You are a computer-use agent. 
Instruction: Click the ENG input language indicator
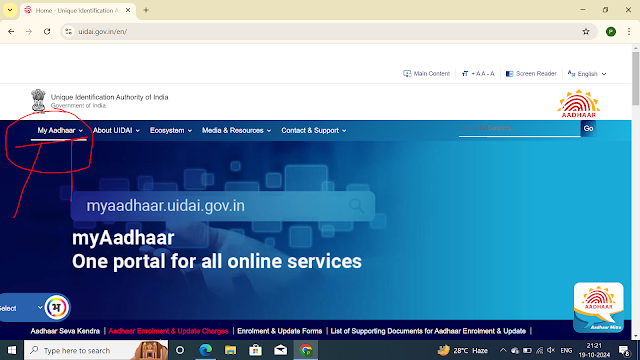tap(566, 351)
